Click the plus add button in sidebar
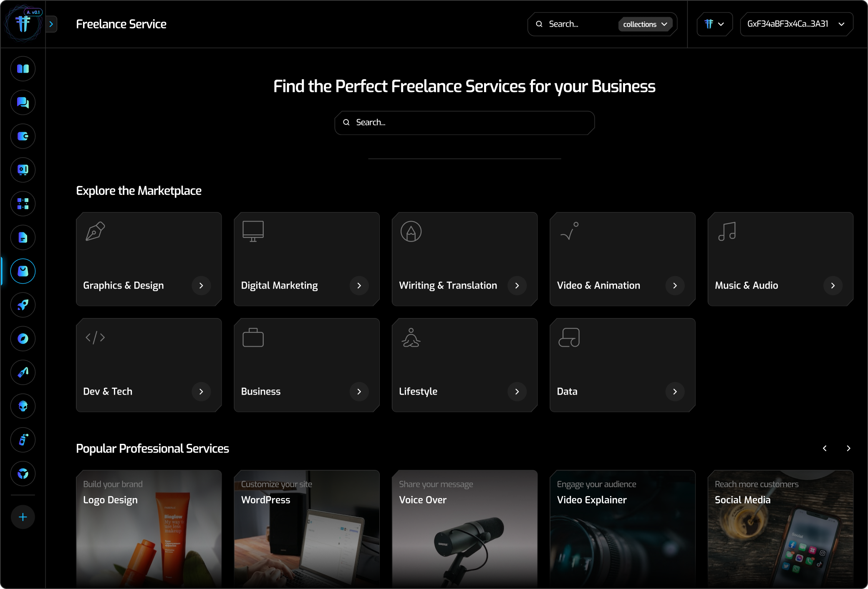The width and height of the screenshot is (868, 589). click(x=23, y=517)
